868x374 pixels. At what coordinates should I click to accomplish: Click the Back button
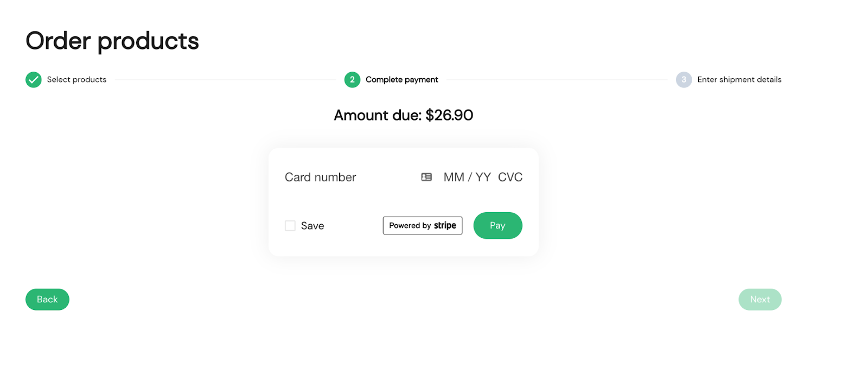coord(47,300)
